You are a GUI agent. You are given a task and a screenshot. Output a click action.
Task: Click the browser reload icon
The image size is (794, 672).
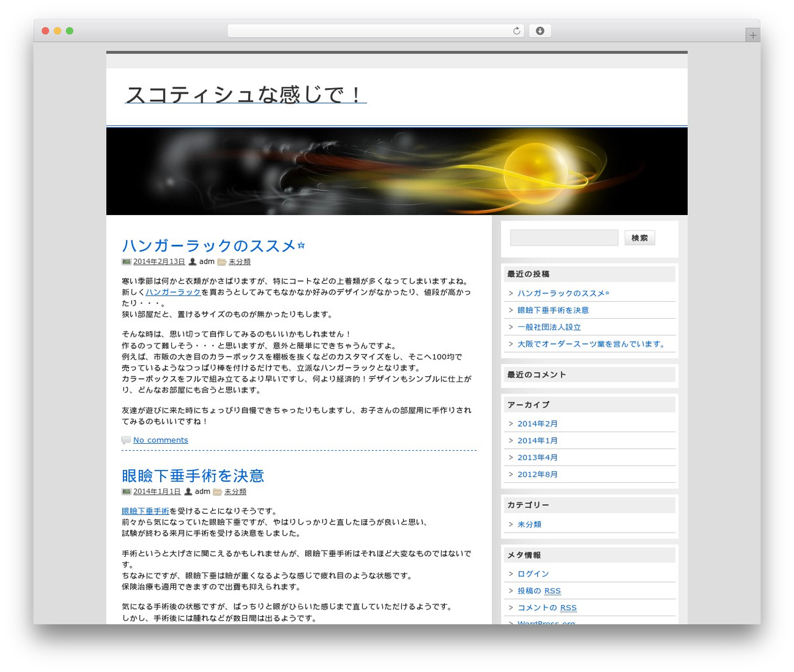[516, 31]
